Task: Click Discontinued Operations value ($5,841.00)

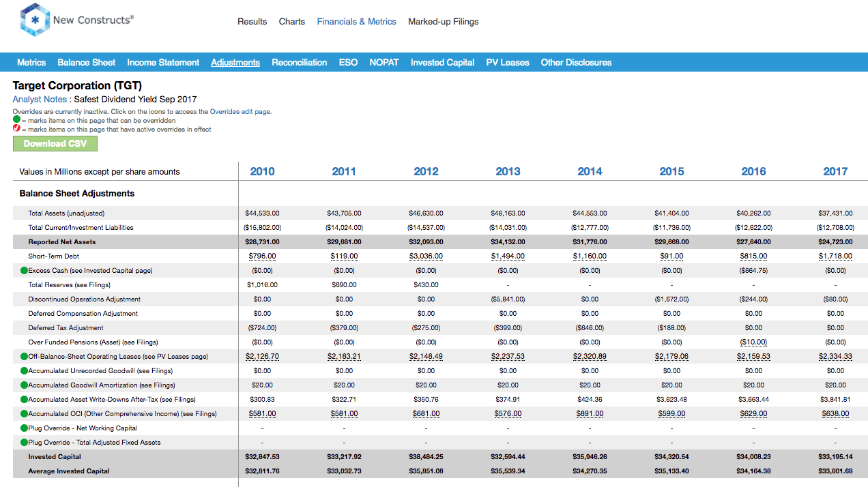Action: click(x=508, y=299)
